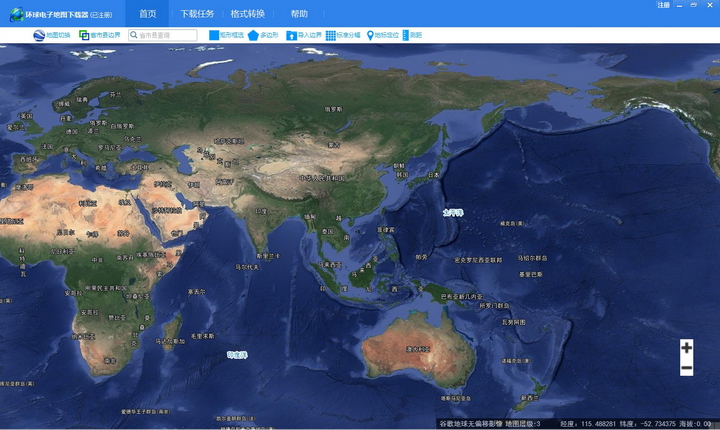Image resolution: width=720 pixels, height=430 pixels.
Task: Click the 新西兰 map label
Action: pyautogui.click(x=529, y=398)
